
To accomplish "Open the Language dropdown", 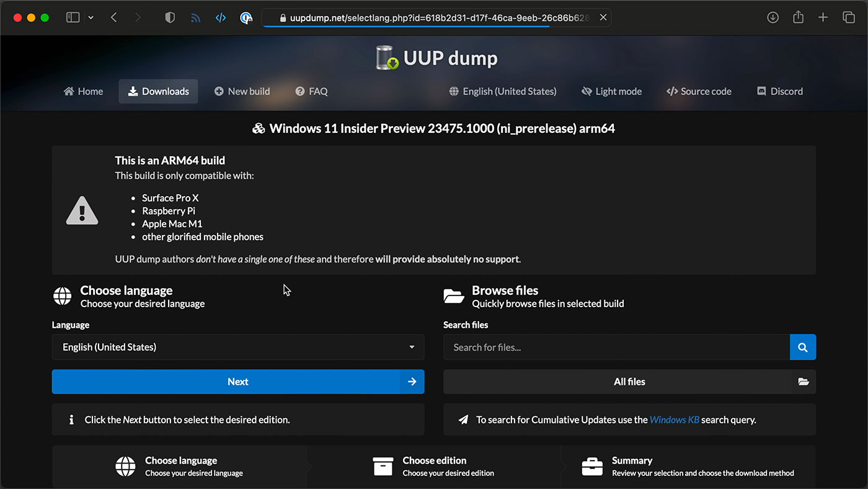I will pyautogui.click(x=238, y=347).
